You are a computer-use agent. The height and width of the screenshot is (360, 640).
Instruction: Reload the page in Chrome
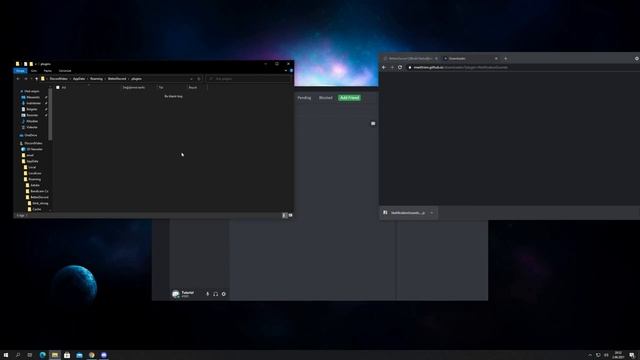click(400, 67)
